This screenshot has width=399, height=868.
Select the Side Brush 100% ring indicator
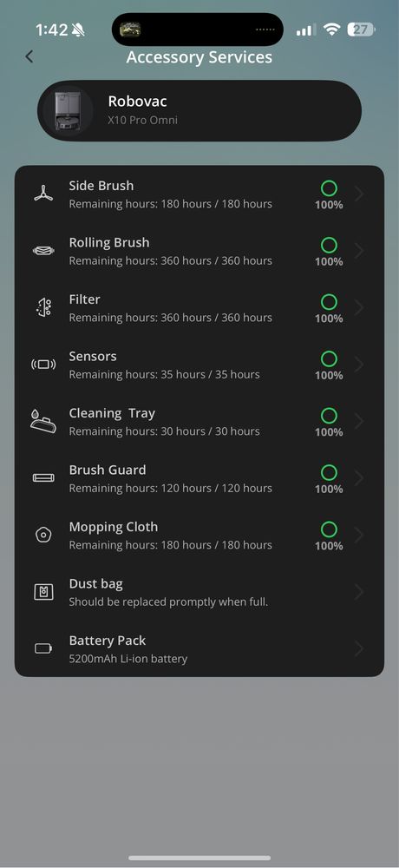329,188
